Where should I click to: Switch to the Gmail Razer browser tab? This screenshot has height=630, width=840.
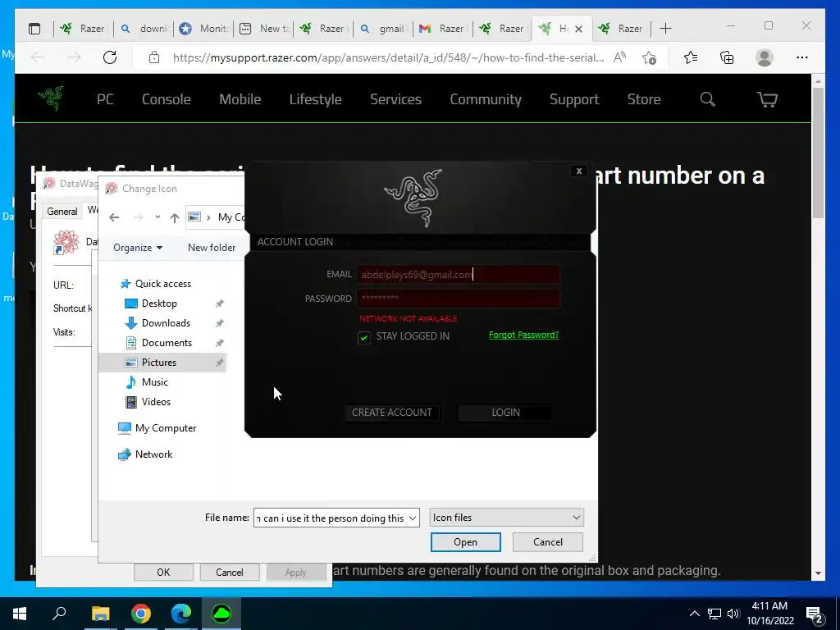[442, 29]
